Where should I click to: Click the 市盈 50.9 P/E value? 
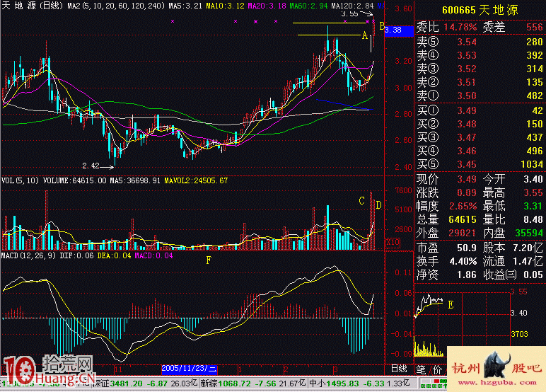(466, 248)
